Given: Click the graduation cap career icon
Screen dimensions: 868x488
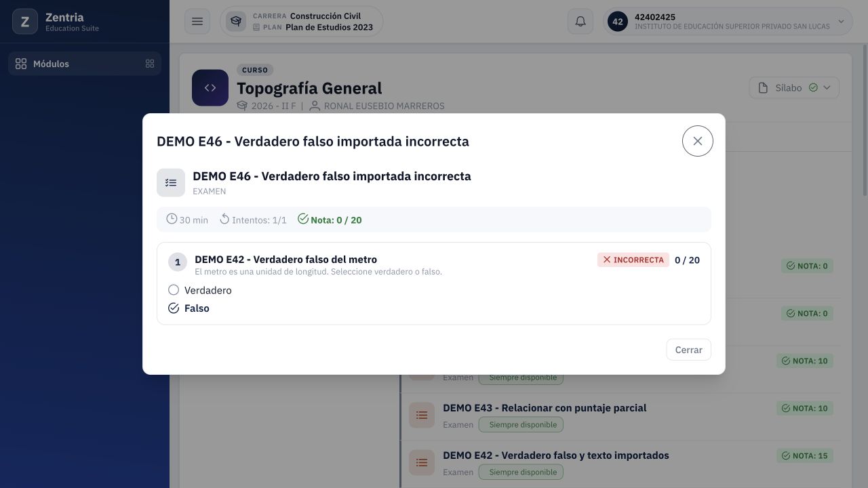Looking at the screenshot, I should pos(236,21).
